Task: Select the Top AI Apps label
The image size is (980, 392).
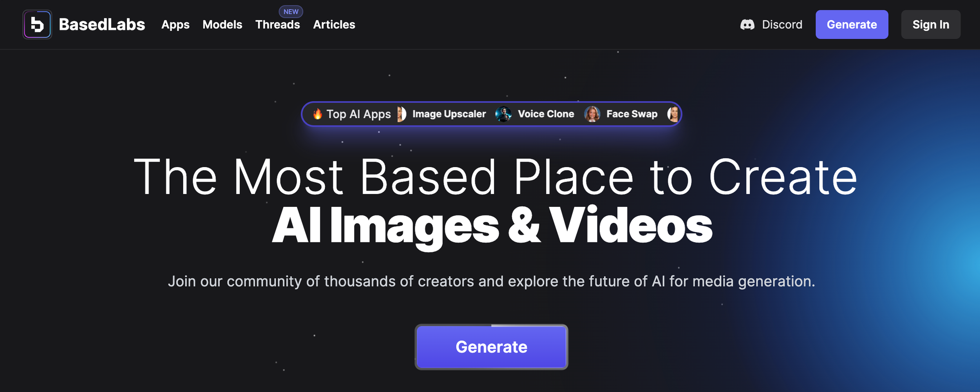Action: [359, 114]
